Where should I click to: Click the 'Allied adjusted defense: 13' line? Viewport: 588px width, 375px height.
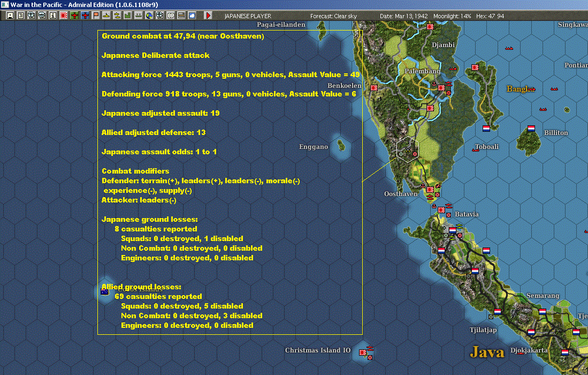(x=154, y=132)
